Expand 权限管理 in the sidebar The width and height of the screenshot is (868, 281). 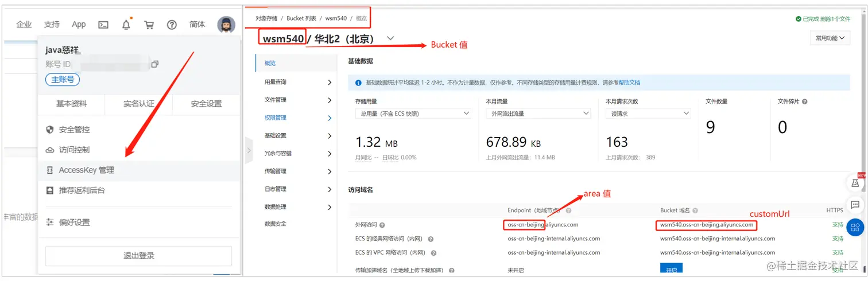coord(329,118)
